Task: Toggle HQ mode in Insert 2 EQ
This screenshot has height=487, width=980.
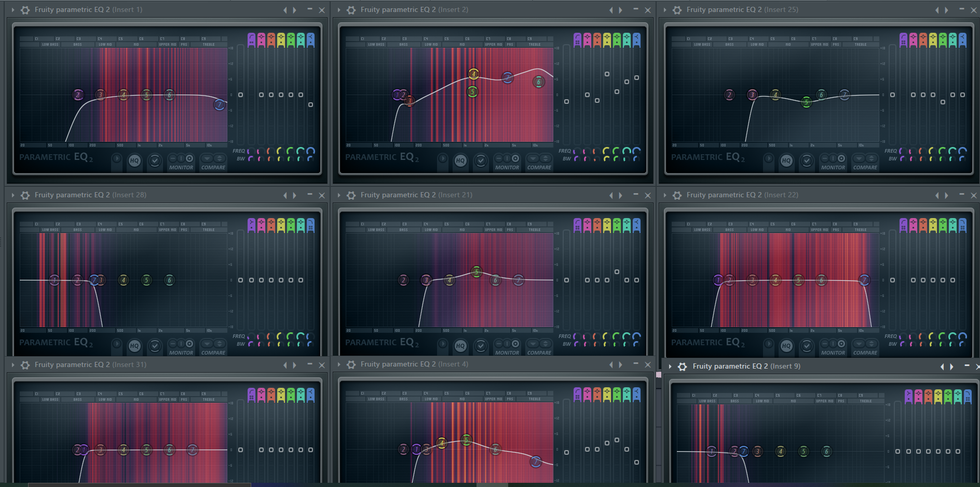Action: pos(460,160)
